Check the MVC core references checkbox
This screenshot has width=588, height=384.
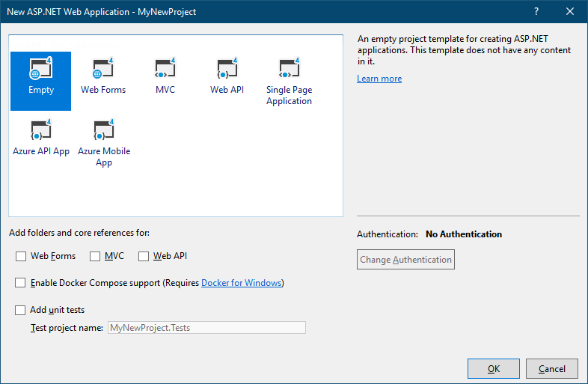click(x=95, y=257)
